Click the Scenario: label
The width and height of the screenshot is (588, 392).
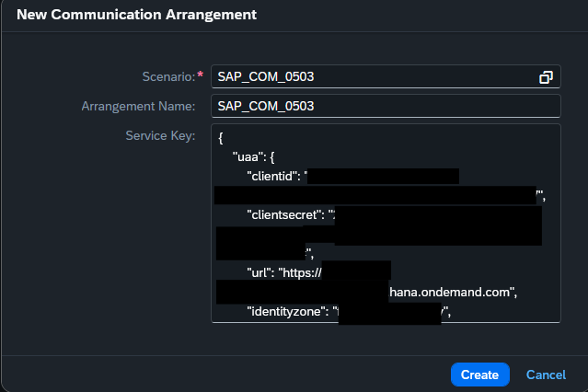point(168,77)
